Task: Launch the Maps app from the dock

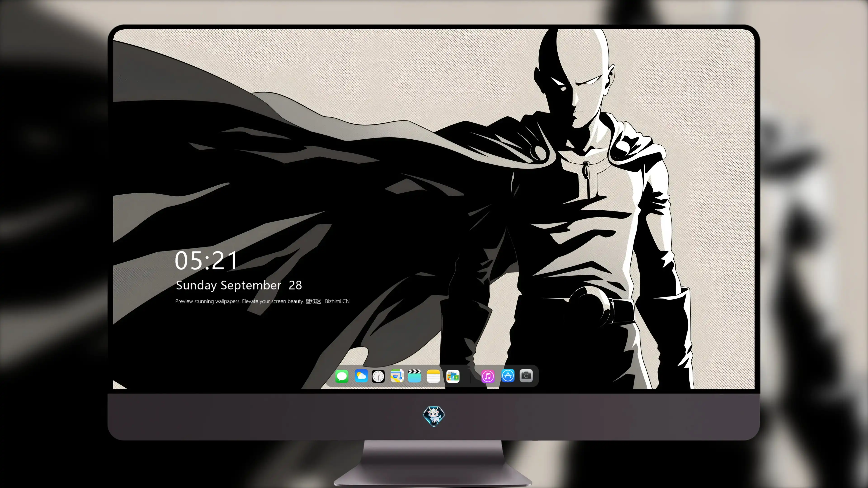Action: (397, 376)
